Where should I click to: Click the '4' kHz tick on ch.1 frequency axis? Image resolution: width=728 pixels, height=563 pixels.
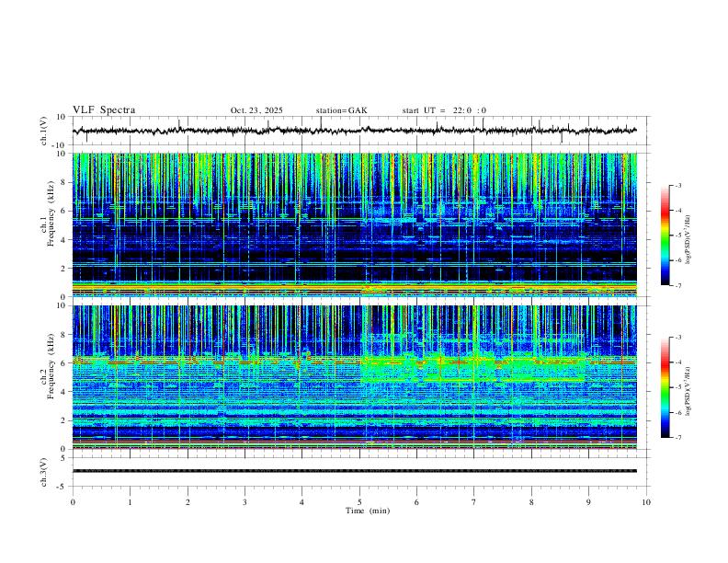(63, 240)
